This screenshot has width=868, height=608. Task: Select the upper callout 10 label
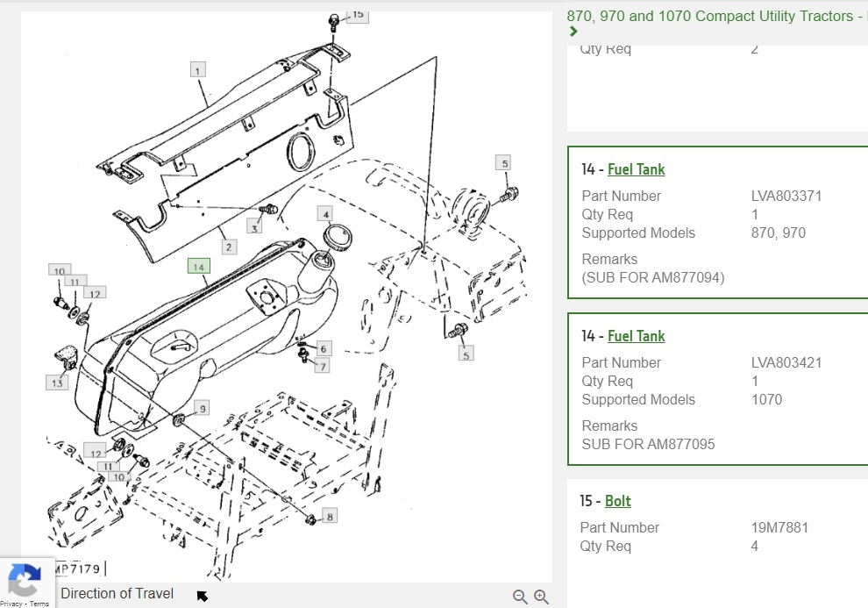[60, 270]
